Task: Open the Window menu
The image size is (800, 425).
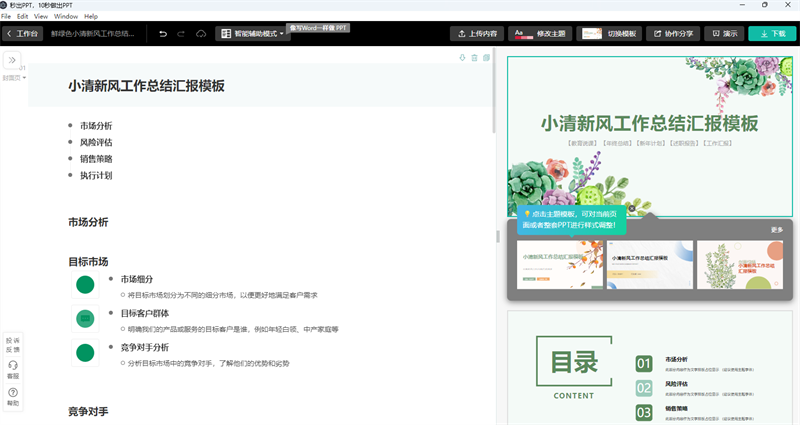Action: click(x=66, y=17)
